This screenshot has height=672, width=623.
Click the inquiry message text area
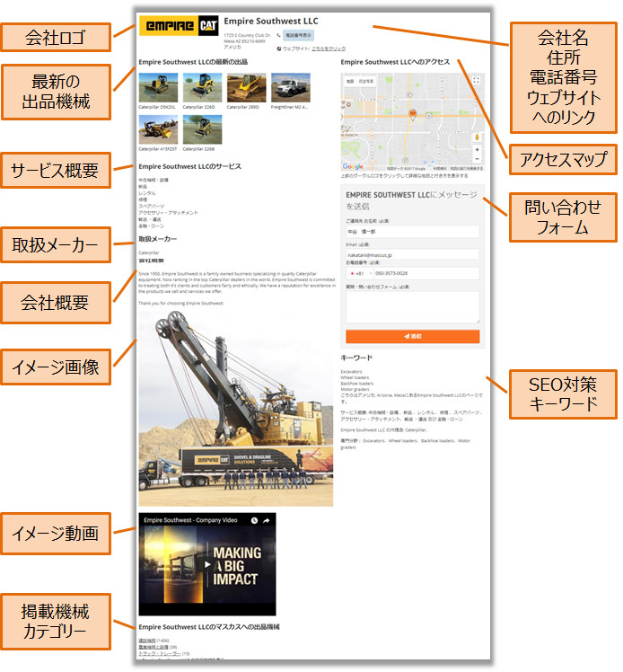tap(412, 307)
